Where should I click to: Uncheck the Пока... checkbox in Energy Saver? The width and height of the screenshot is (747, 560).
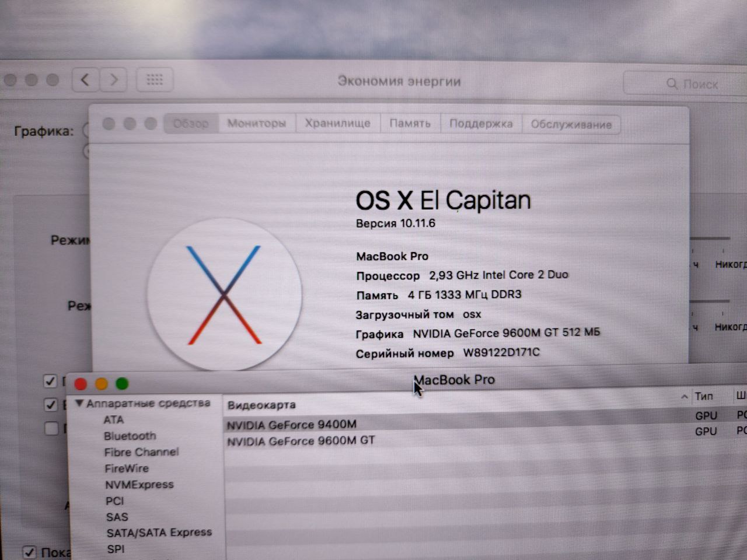pyautogui.click(x=29, y=551)
